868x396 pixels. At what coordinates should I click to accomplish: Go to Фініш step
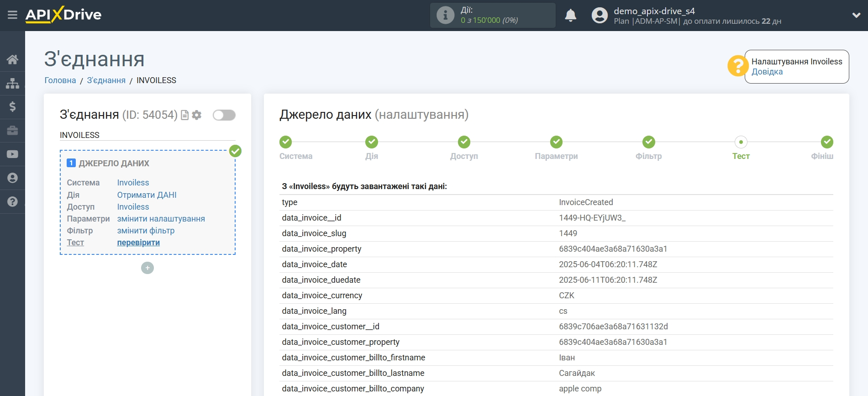(827, 142)
